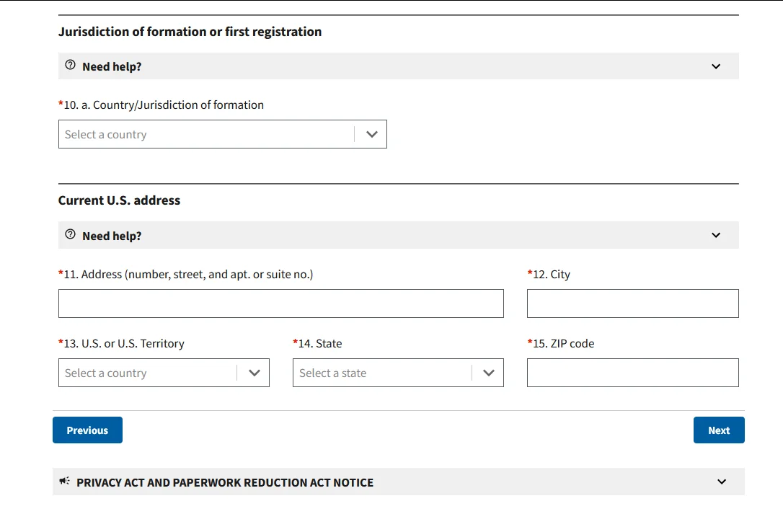Expand the Privacy Act and Paperwork Reduction Act Notice

pos(399,482)
